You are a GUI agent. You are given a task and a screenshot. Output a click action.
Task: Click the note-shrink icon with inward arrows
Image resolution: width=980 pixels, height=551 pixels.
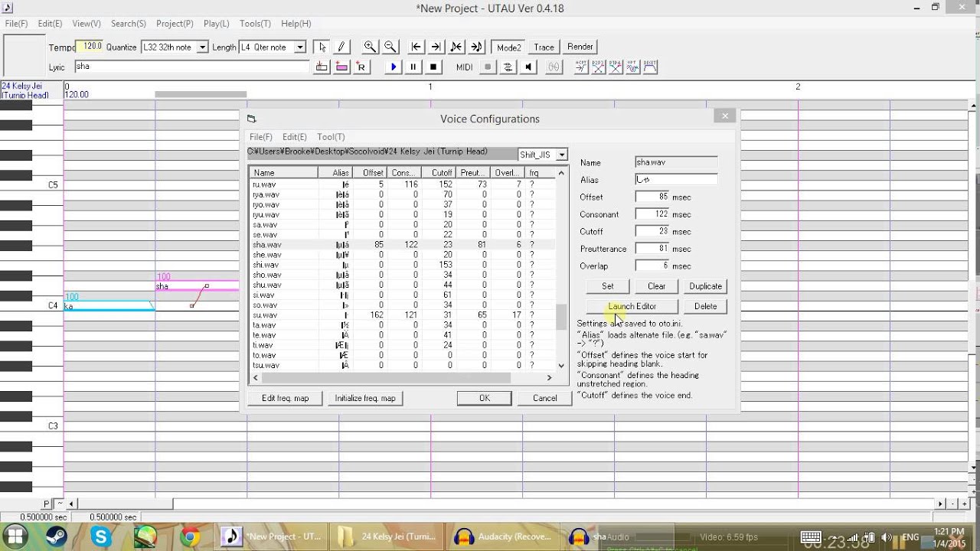coord(456,47)
